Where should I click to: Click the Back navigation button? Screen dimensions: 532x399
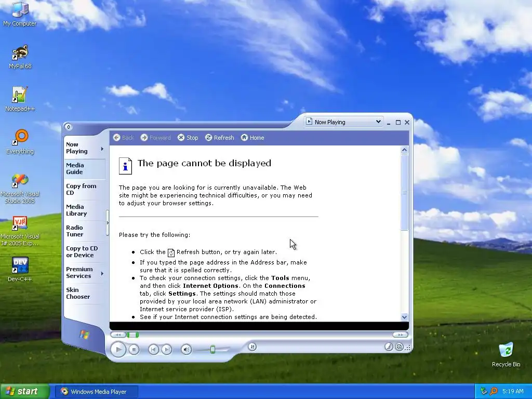(123, 137)
